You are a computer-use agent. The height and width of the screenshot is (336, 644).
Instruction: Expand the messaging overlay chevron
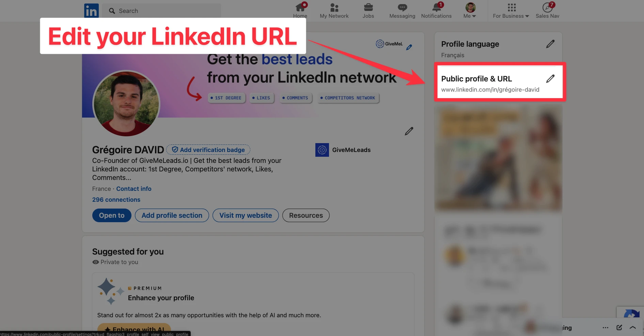tap(633, 327)
